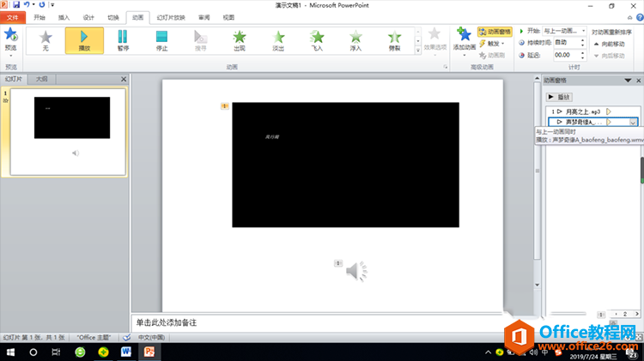Select the 暂停 (Pause) animation effect
This screenshot has height=361, width=644.
122,40
